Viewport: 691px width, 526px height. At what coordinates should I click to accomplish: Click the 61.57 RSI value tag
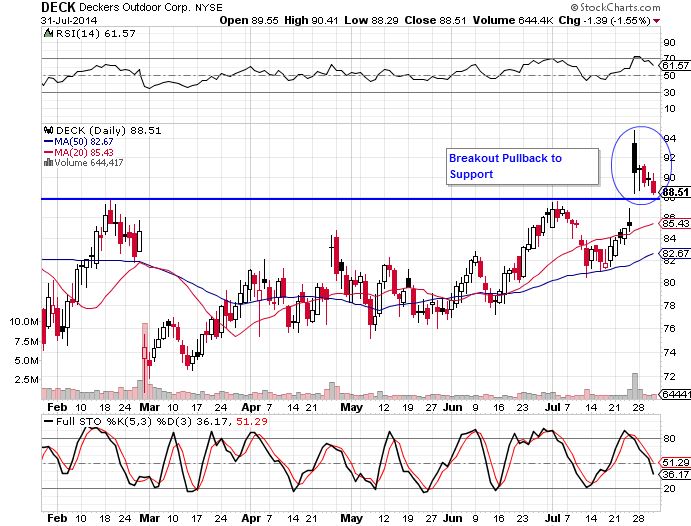676,66
